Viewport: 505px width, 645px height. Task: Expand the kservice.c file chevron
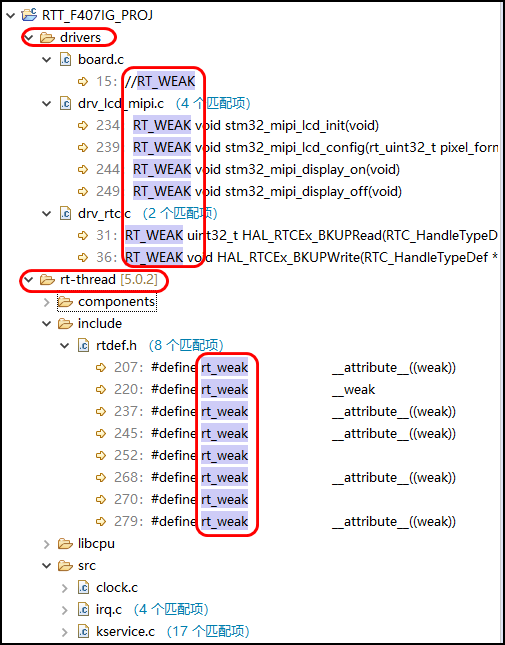[65, 631]
